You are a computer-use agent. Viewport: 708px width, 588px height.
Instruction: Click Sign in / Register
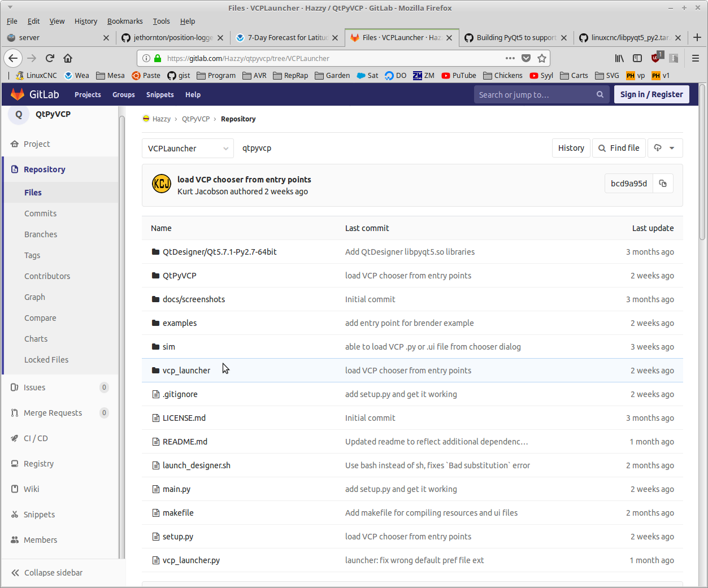(651, 94)
